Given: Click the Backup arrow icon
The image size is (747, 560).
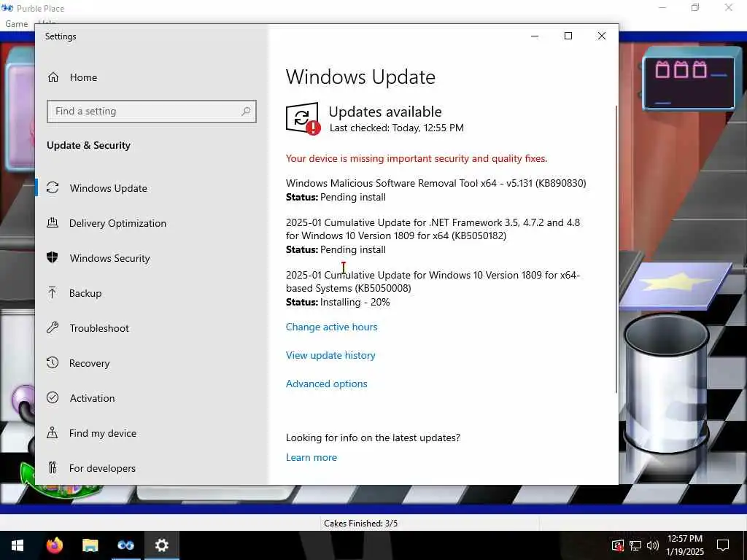Looking at the screenshot, I should (53, 293).
